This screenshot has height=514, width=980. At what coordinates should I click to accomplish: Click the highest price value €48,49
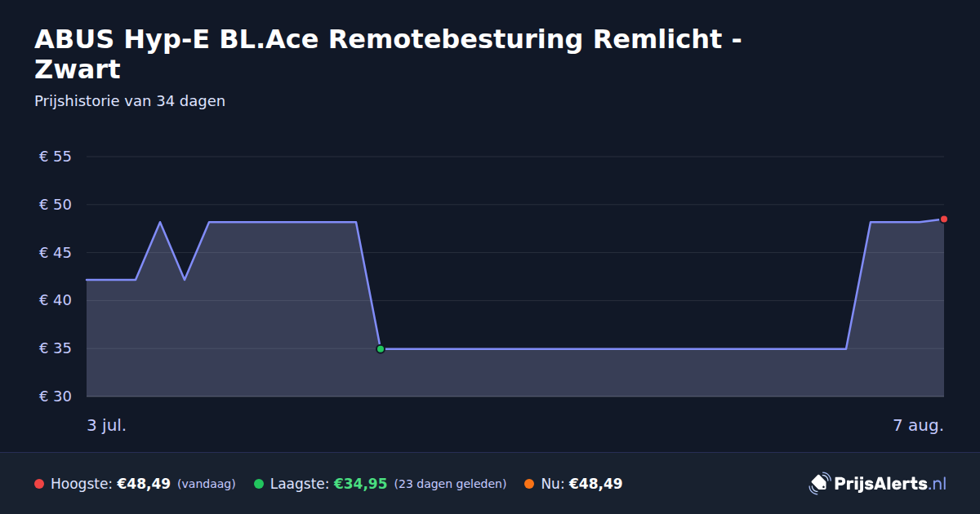tap(144, 484)
